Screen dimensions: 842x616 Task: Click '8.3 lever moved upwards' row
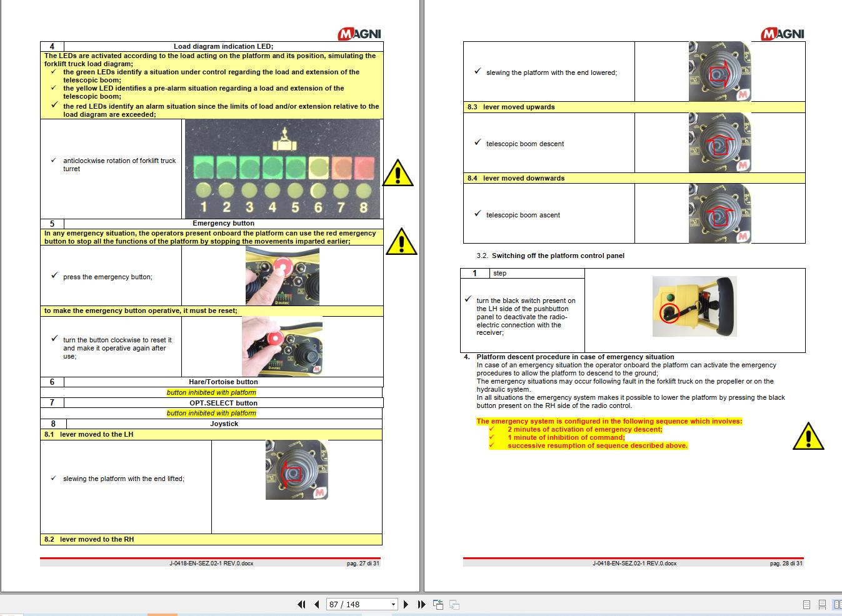(634, 107)
